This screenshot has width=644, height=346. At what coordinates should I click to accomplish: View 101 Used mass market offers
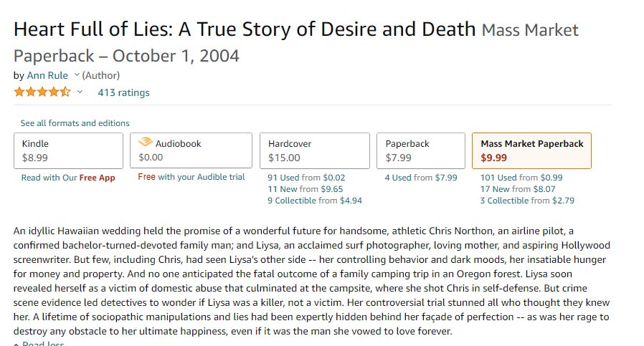[x=521, y=178]
